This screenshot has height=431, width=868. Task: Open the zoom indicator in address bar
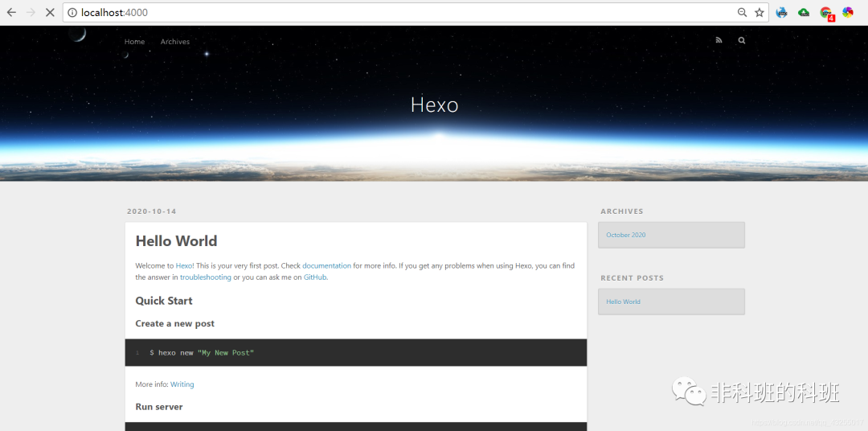coord(743,12)
